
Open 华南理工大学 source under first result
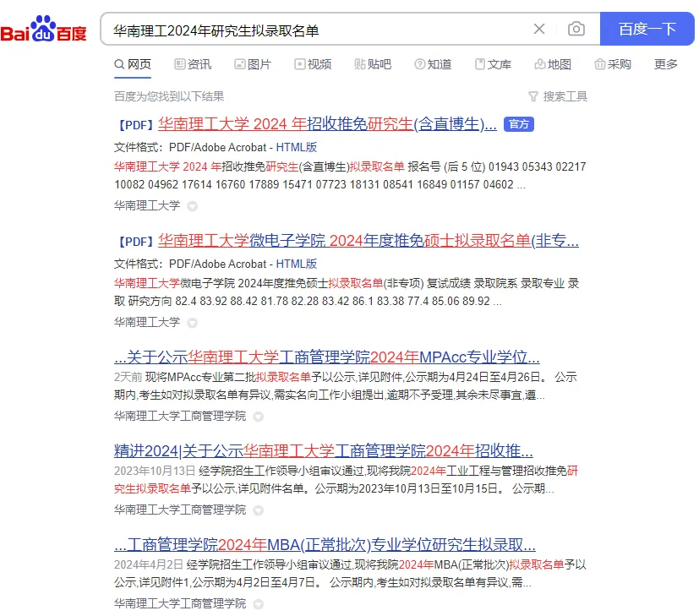tap(147, 206)
